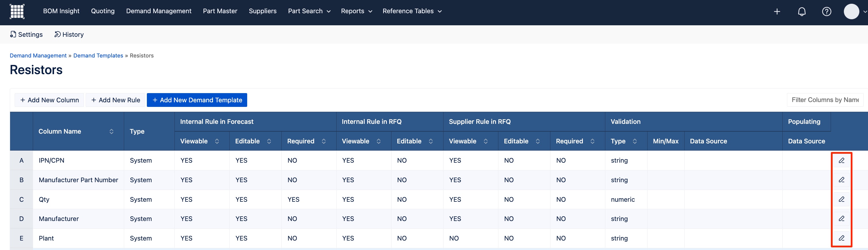Viewport: 868px width, 250px height.
Task: Open Part Master menu item
Action: tap(220, 11)
